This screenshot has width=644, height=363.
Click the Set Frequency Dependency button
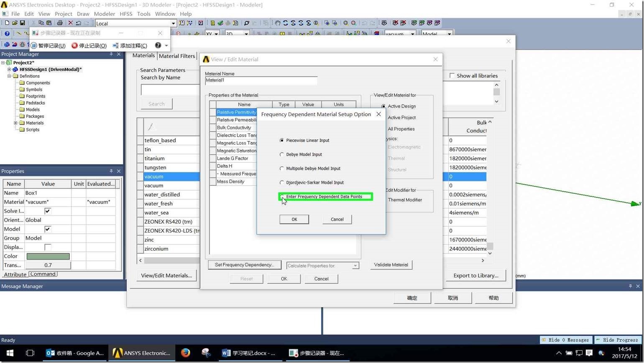point(245,265)
